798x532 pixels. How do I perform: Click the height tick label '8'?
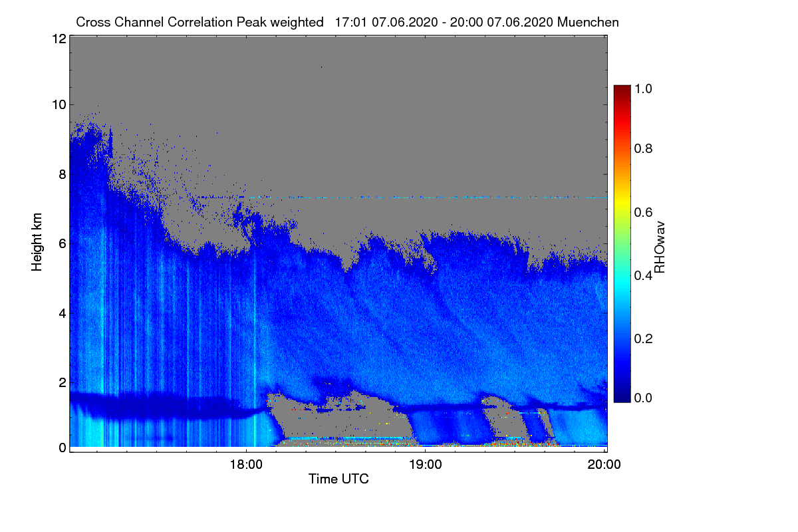(63, 175)
